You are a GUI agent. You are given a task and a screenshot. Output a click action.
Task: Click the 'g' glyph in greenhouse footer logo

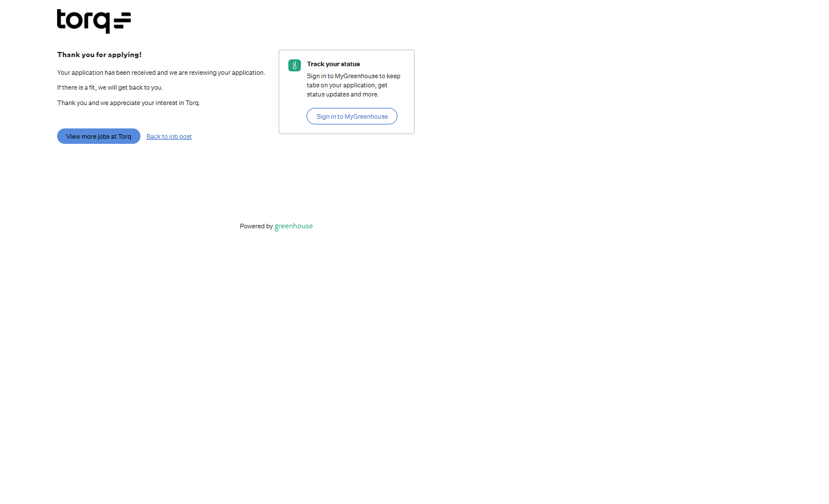[277, 227]
